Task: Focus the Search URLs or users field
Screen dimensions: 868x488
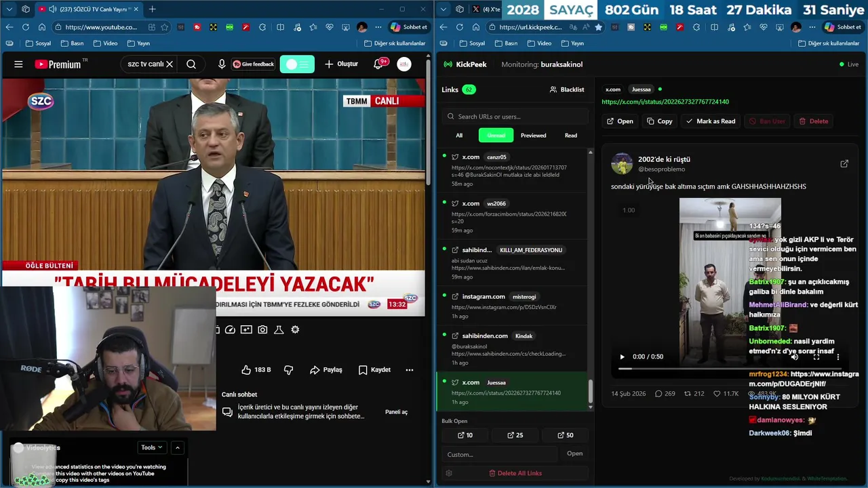Action: 515,117
